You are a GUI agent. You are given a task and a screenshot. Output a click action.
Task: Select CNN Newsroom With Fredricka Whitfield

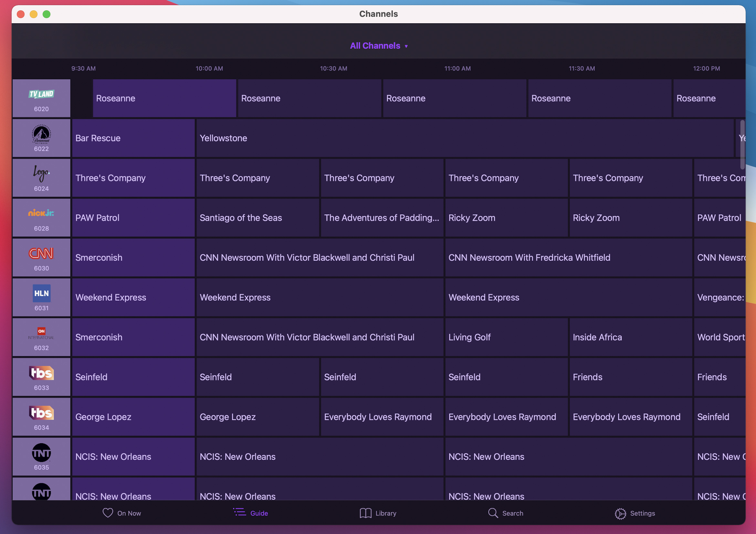coord(568,257)
